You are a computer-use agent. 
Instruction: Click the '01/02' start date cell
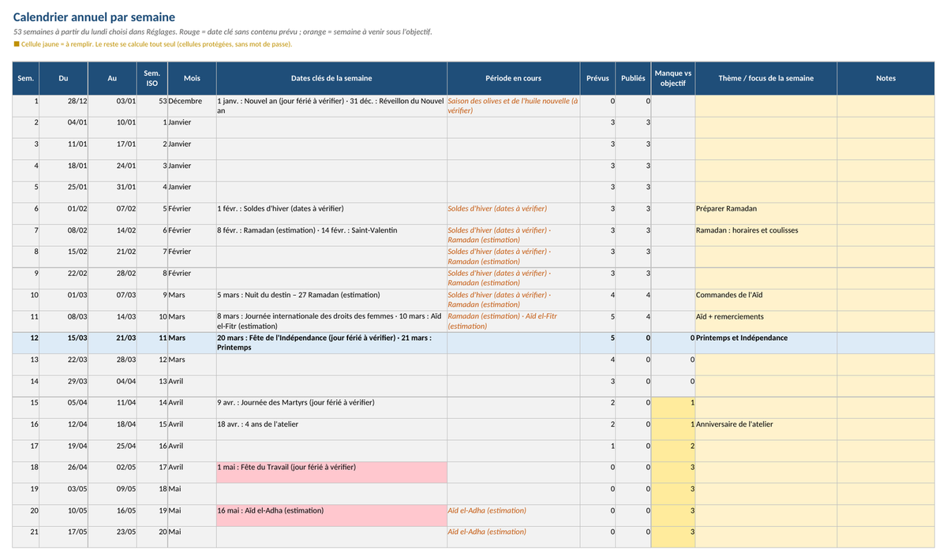64,214
